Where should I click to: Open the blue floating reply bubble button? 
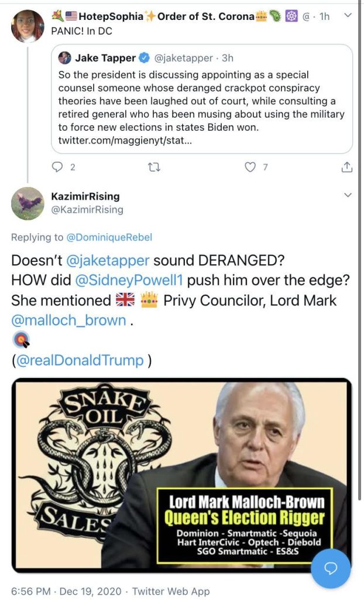331,568
